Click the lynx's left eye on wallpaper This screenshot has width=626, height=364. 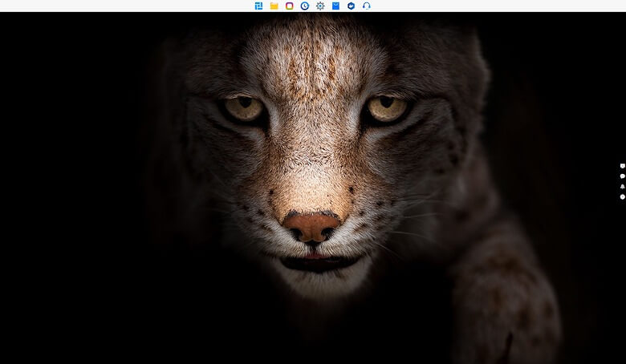(x=244, y=107)
